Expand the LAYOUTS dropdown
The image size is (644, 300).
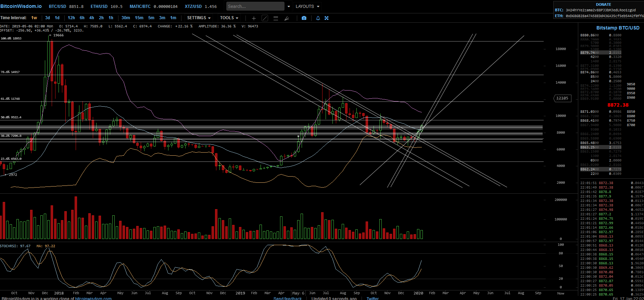pos(307,7)
